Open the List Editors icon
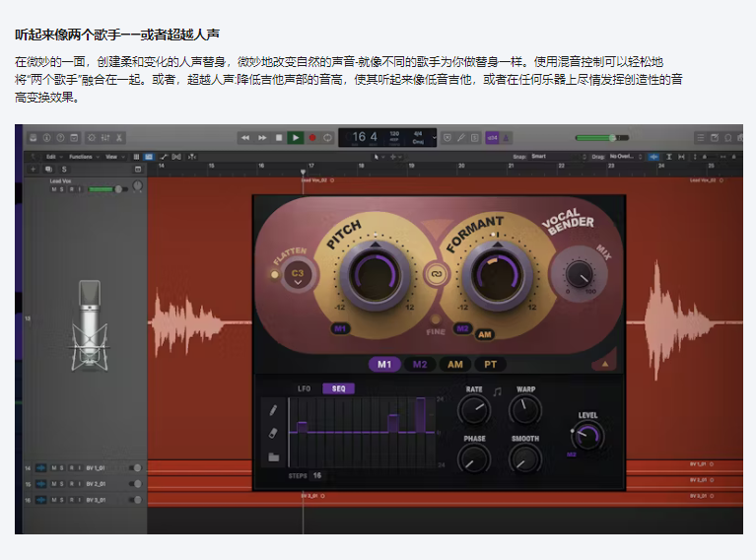The width and height of the screenshot is (756, 560). [x=701, y=138]
